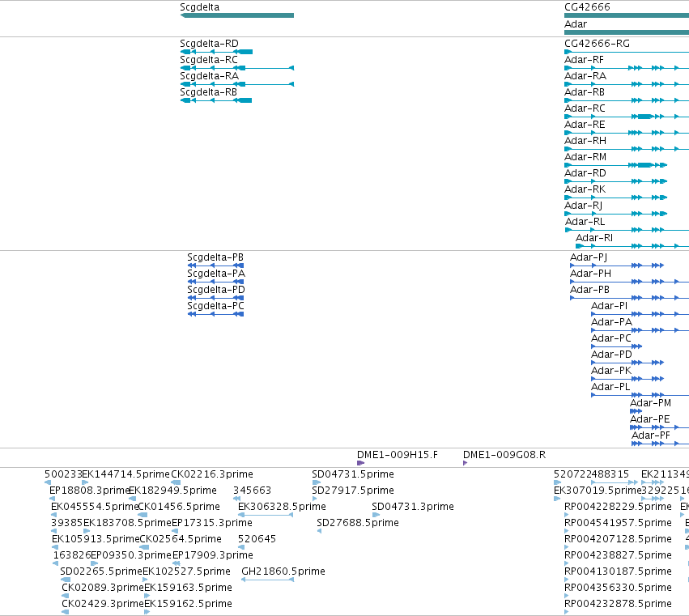Select EST EK102527.5prime
This screenshot has width=689, height=616.
186,571
